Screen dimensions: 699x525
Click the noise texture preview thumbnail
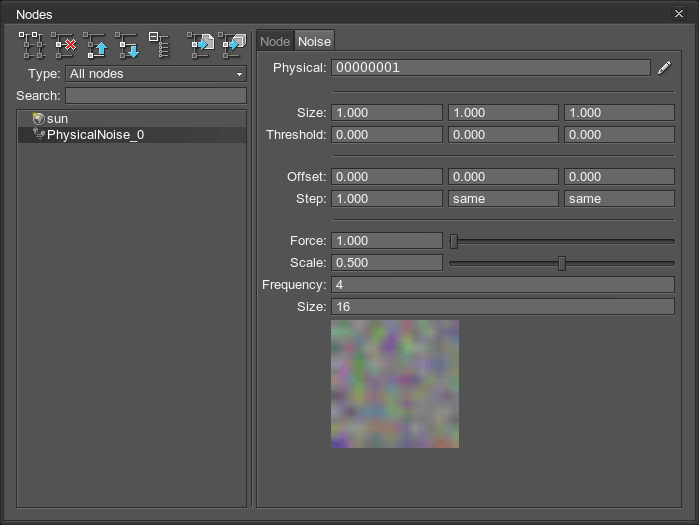[394, 383]
